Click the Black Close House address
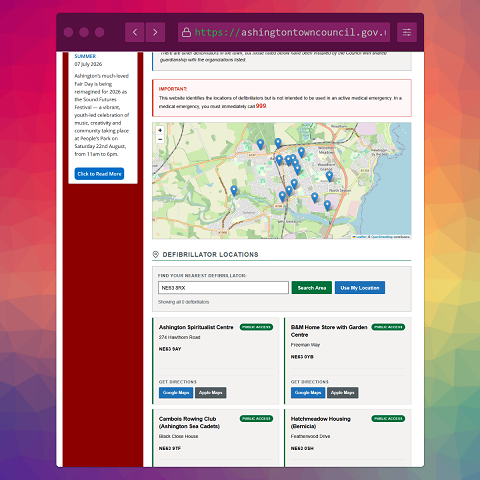 click(179, 436)
